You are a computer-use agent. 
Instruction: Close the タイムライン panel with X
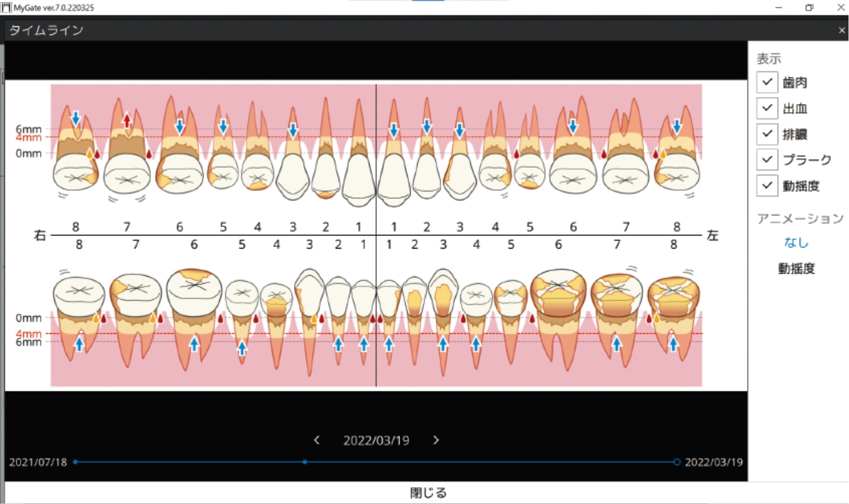[841, 30]
